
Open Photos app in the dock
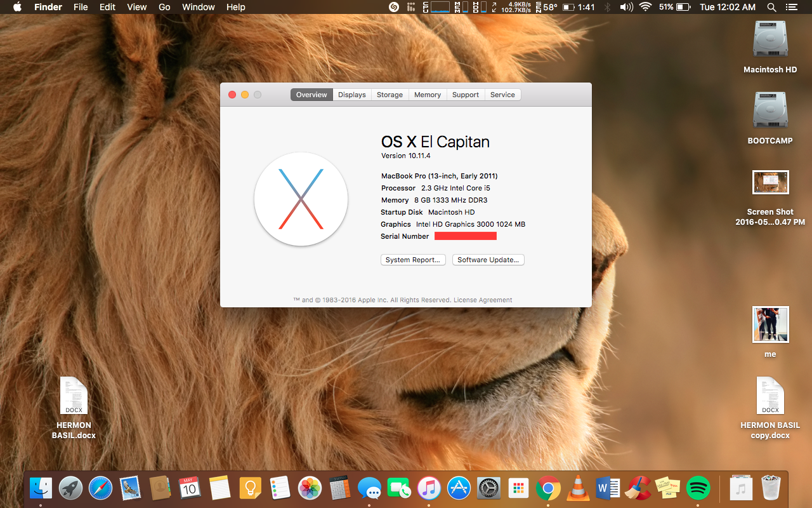(310, 488)
